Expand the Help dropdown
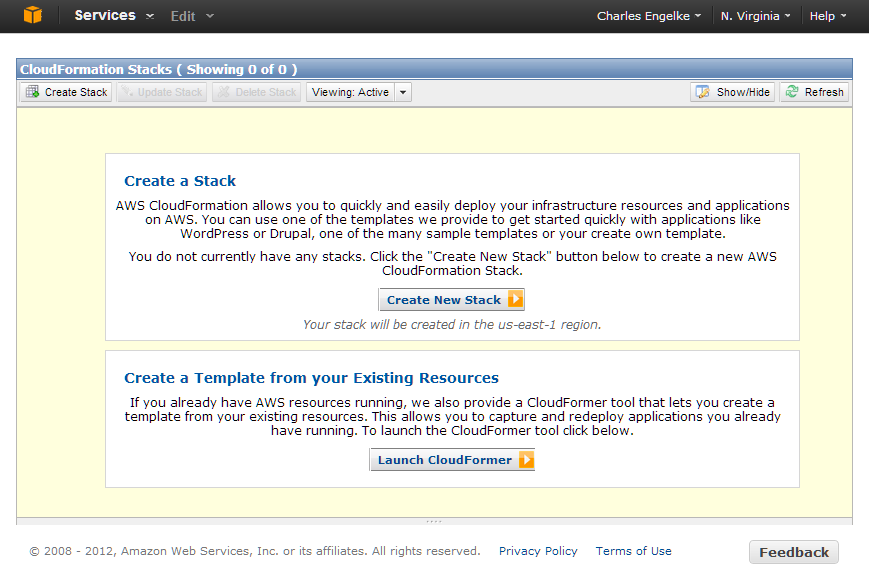 click(x=827, y=16)
